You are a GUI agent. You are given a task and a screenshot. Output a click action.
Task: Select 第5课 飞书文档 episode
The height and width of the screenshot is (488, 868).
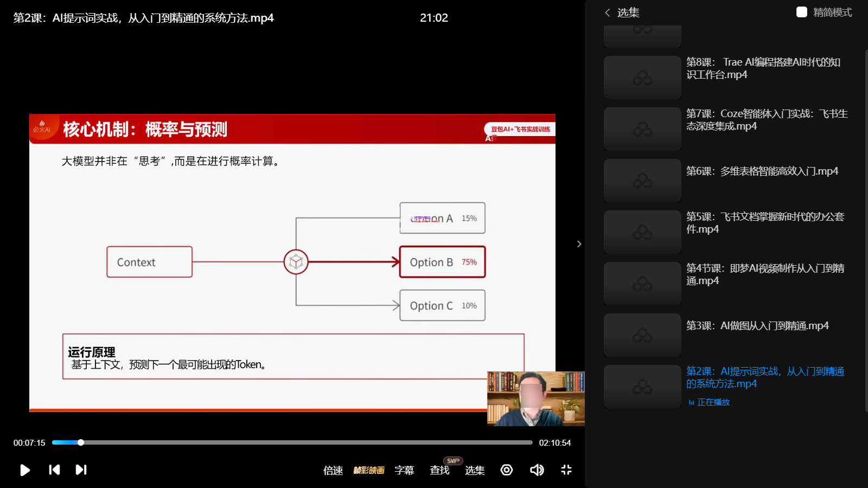(764, 223)
